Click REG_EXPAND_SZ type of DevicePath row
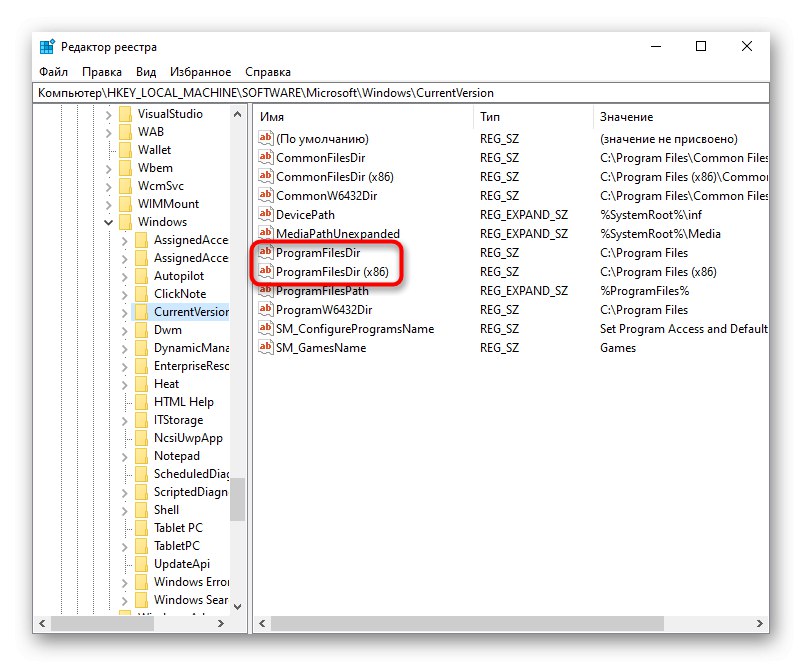 (x=524, y=214)
